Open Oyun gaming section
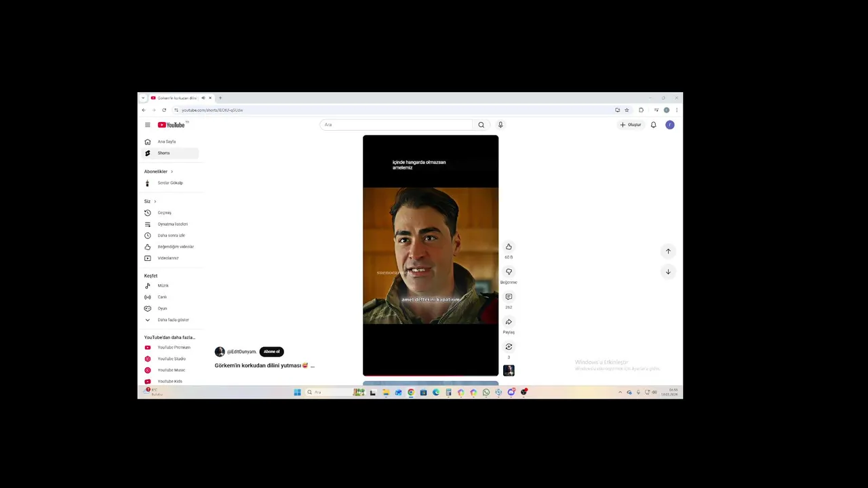This screenshot has height=488, width=868. 170,308
